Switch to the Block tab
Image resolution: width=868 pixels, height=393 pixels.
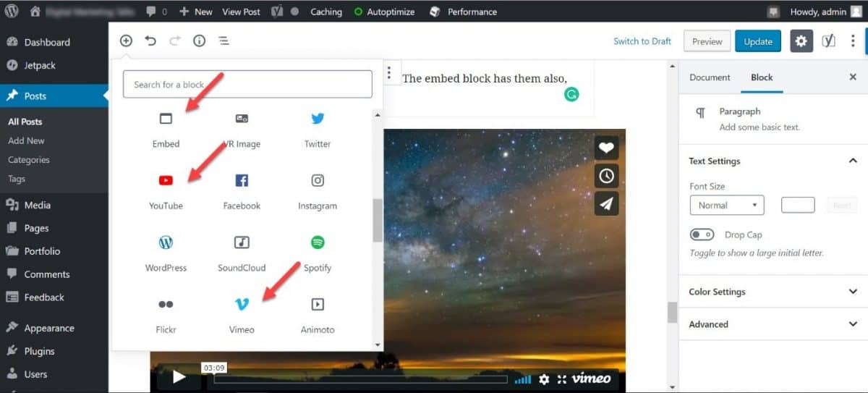point(762,77)
